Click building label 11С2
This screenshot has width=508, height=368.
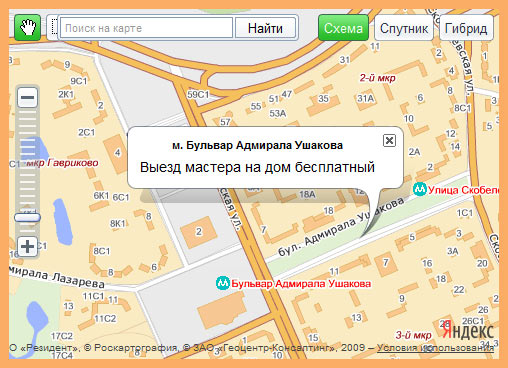coord(105,319)
